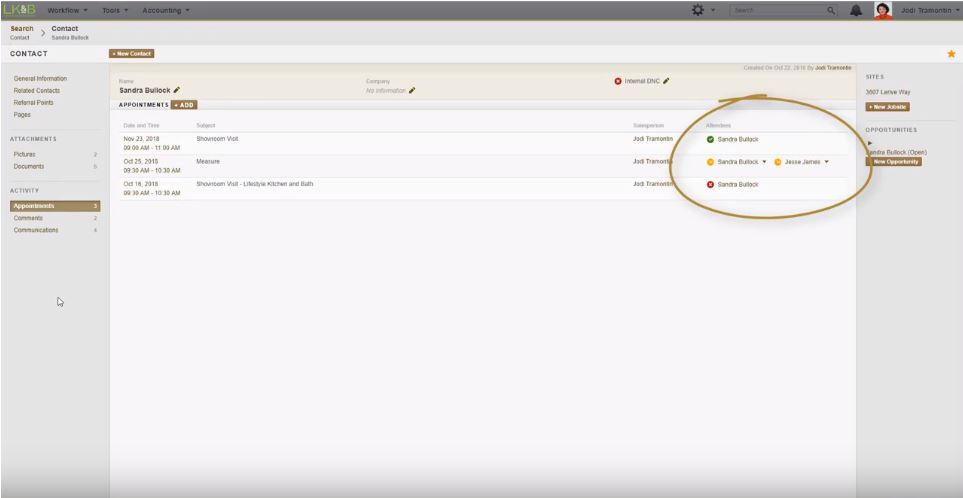This screenshot has height=498, width=963.
Task: Click the pencil icon next to Sandra Bullock's name
Action: coord(177,90)
